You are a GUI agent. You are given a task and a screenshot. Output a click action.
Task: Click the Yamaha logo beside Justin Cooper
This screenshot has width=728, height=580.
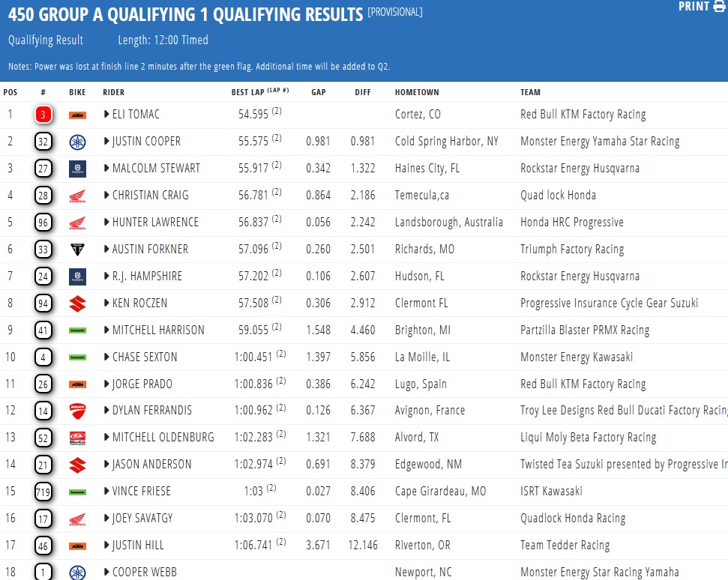(77, 142)
